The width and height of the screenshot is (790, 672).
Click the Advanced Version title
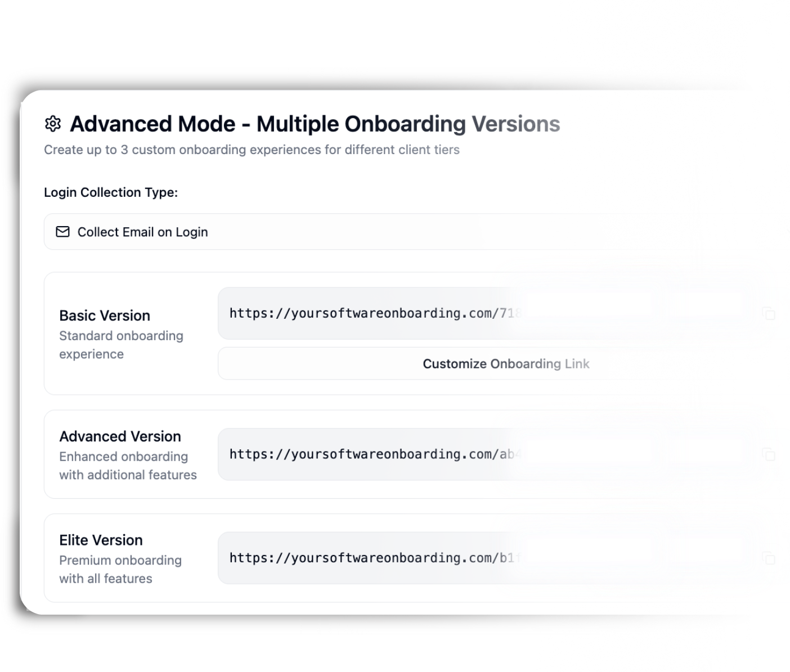[120, 436]
